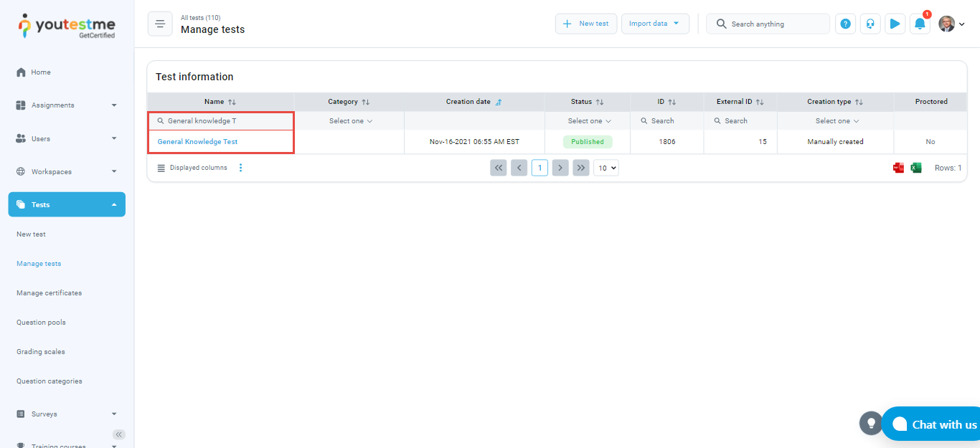
Task: Export table using the PDF icon
Action: 898,168
